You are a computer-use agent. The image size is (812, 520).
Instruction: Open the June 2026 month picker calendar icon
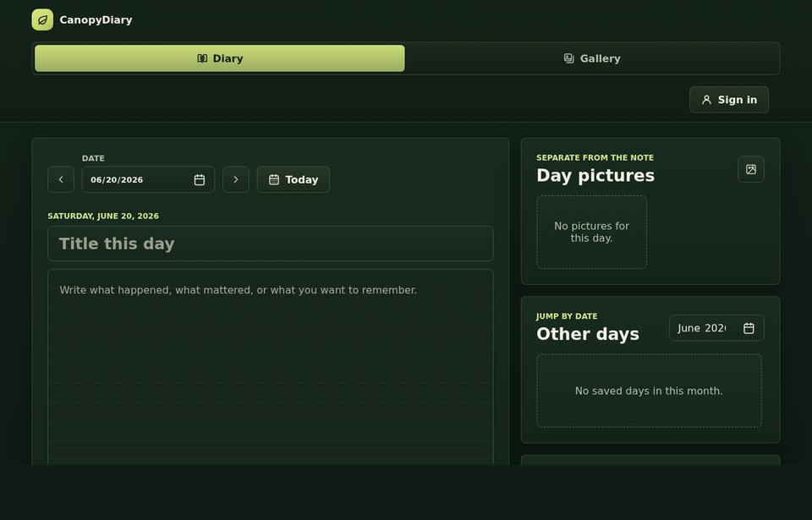749,328
